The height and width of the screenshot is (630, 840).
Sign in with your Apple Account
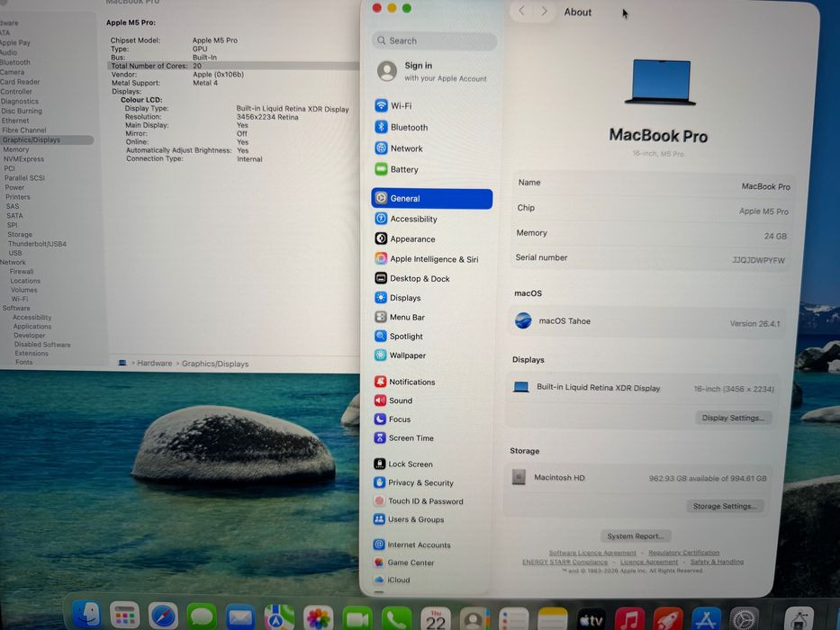[432, 71]
